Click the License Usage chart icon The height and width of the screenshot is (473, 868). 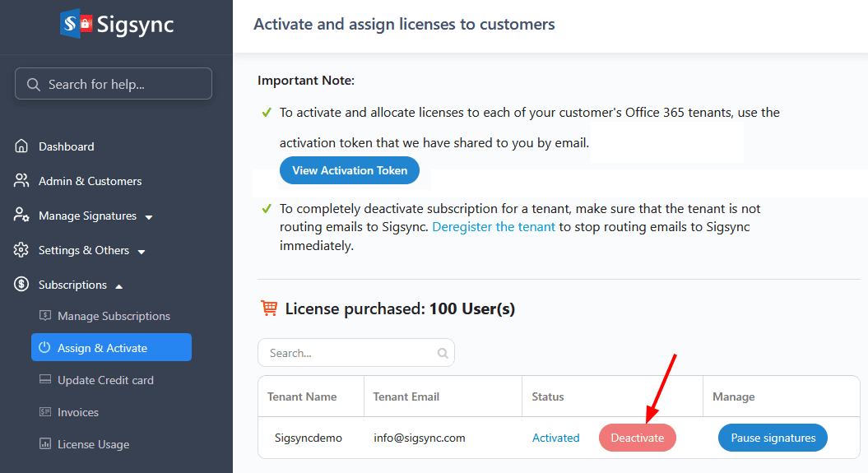click(x=45, y=443)
